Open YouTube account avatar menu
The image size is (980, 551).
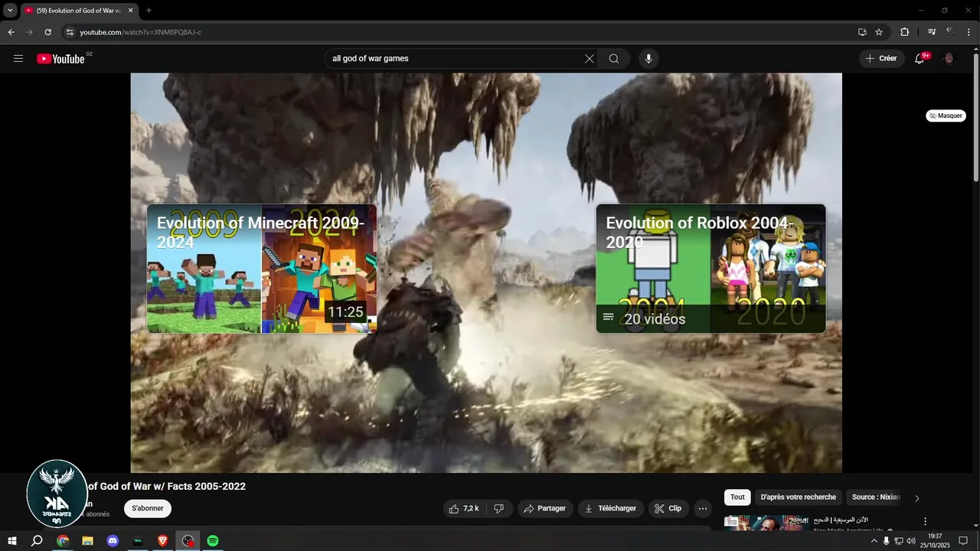949,59
